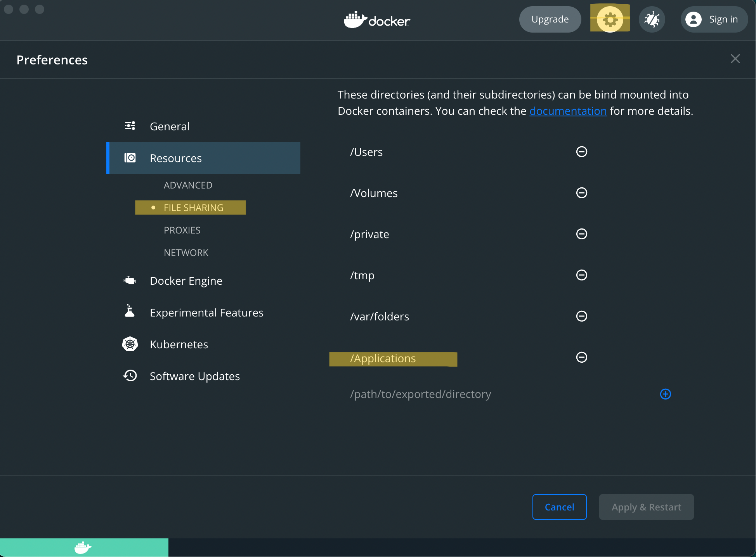Click the Kubernetes wheel icon

[x=130, y=344]
